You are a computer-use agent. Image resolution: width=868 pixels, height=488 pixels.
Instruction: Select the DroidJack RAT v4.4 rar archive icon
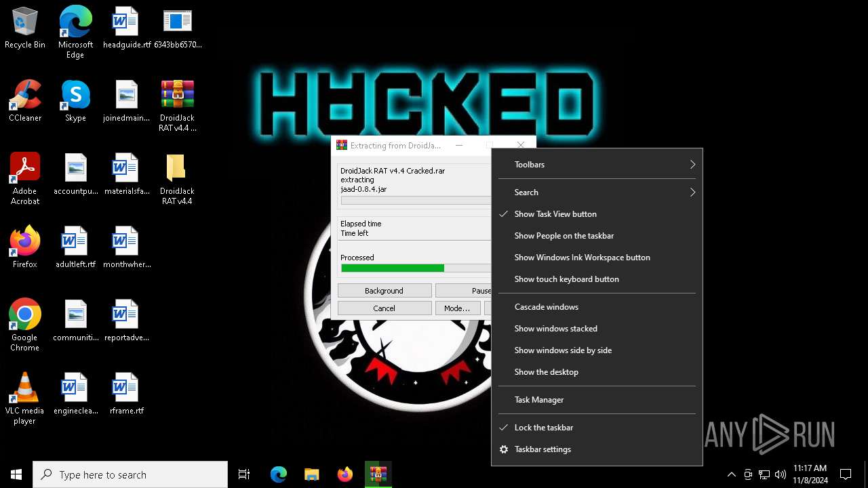(x=178, y=106)
